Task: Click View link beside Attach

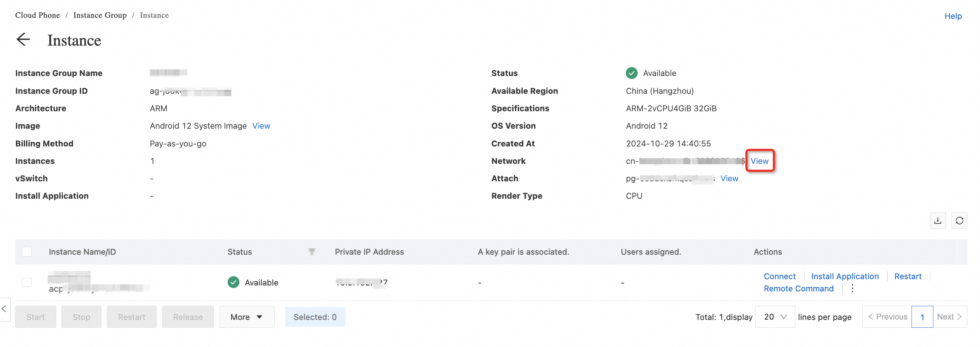Action: 729,178
